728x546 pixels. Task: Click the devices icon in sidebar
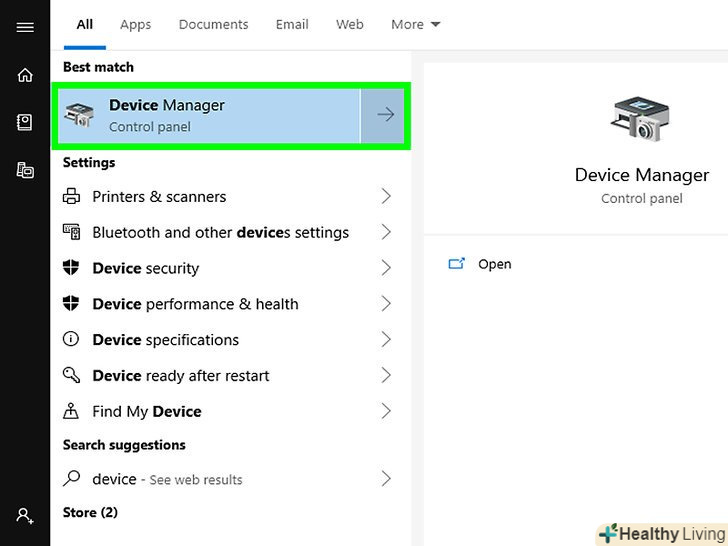[x=25, y=170]
